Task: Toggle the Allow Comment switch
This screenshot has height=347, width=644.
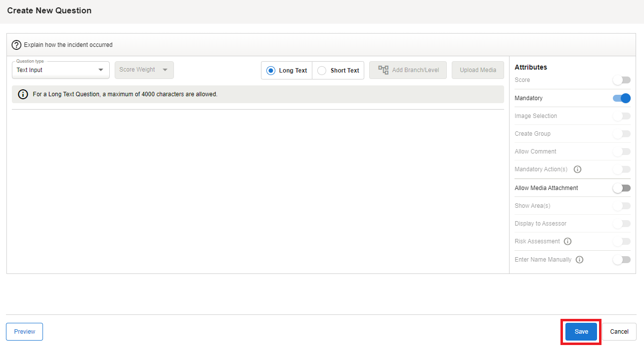Action: 621,152
